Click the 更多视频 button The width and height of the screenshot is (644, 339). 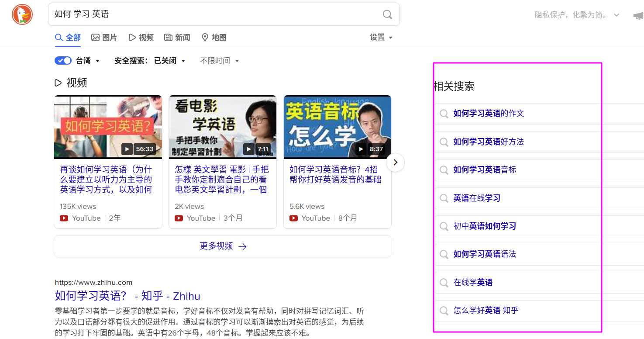[x=223, y=246]
